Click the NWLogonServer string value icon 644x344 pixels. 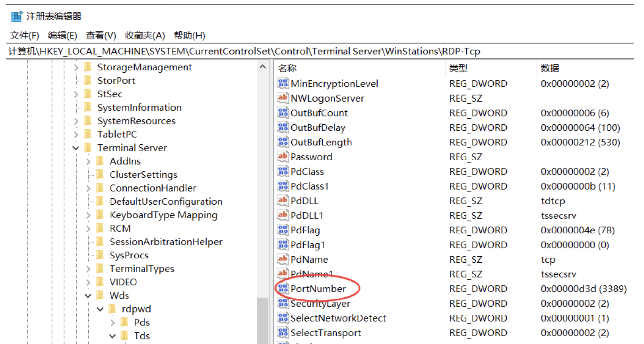(283, 98)
